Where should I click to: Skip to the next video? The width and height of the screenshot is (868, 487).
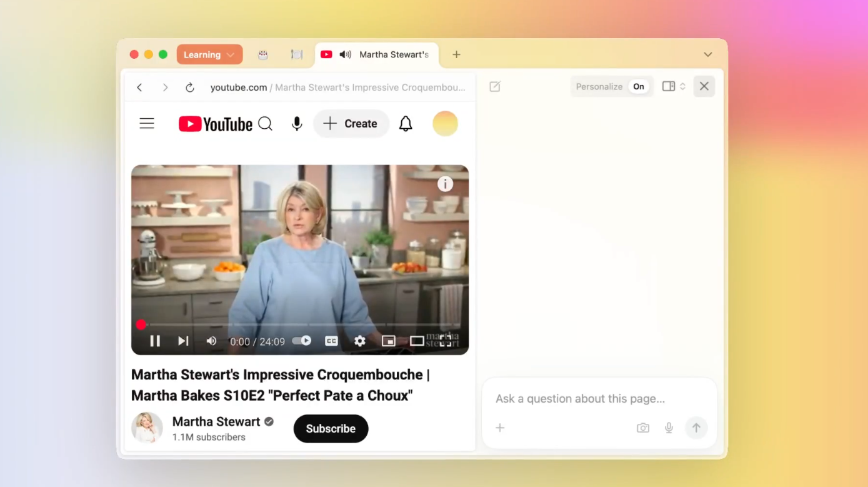pos(183,341)
